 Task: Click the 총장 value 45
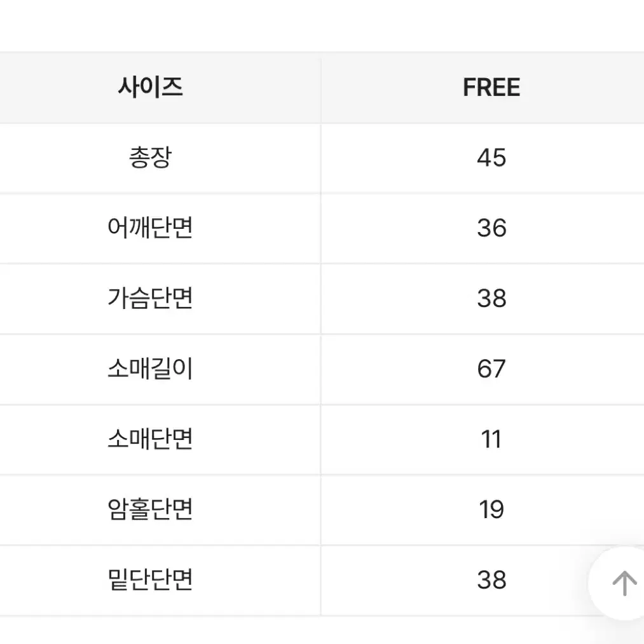tap(491, 158)
